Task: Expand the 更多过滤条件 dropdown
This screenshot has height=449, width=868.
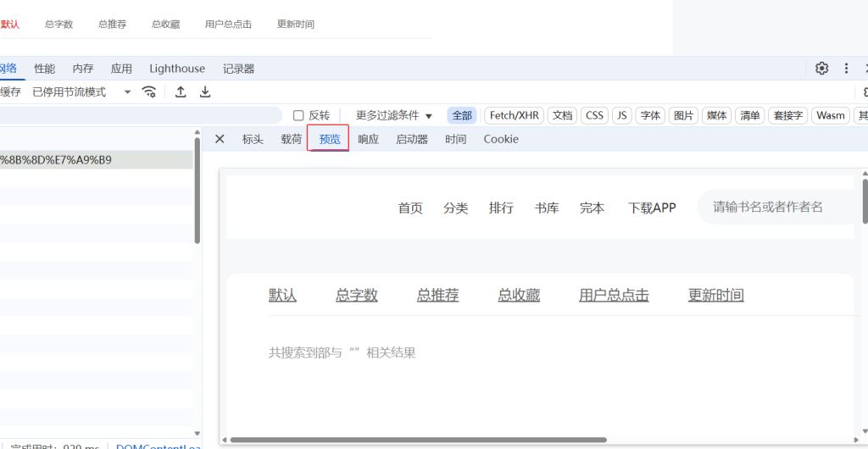Action: pos(394,115)
